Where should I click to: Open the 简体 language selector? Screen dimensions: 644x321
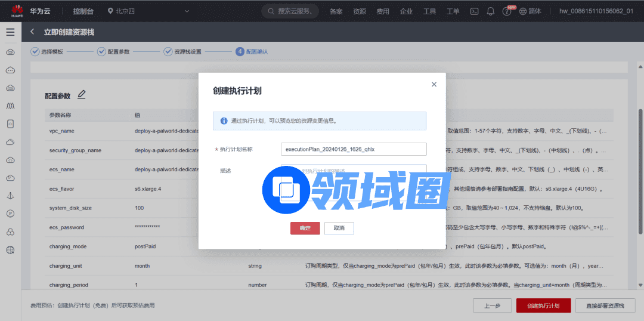click(531, 11)
